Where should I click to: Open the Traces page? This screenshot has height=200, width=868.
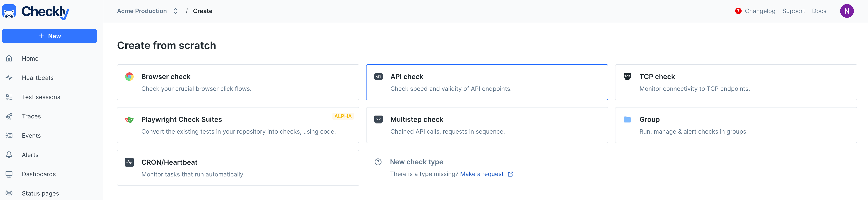pyautogui.click(x=31, y=116)
